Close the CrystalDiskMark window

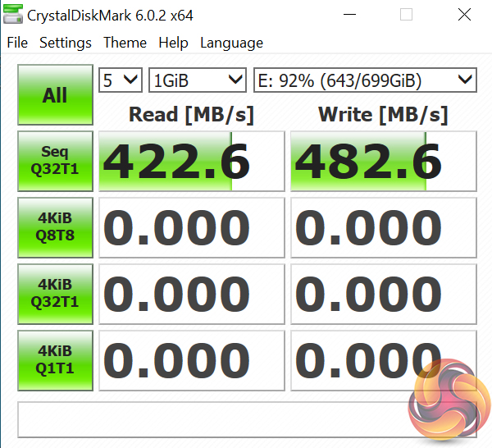[x=464, y=15]
